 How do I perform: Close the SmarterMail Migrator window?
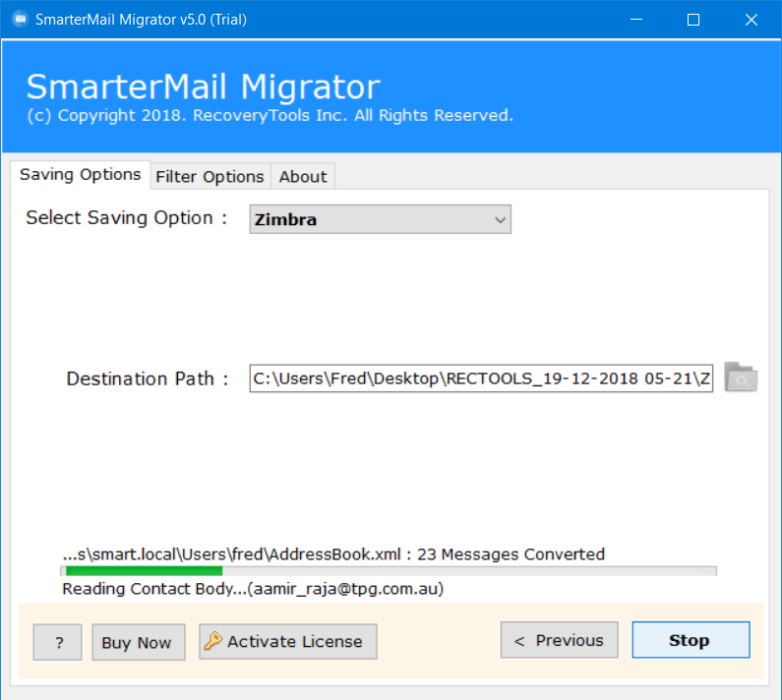752,20
